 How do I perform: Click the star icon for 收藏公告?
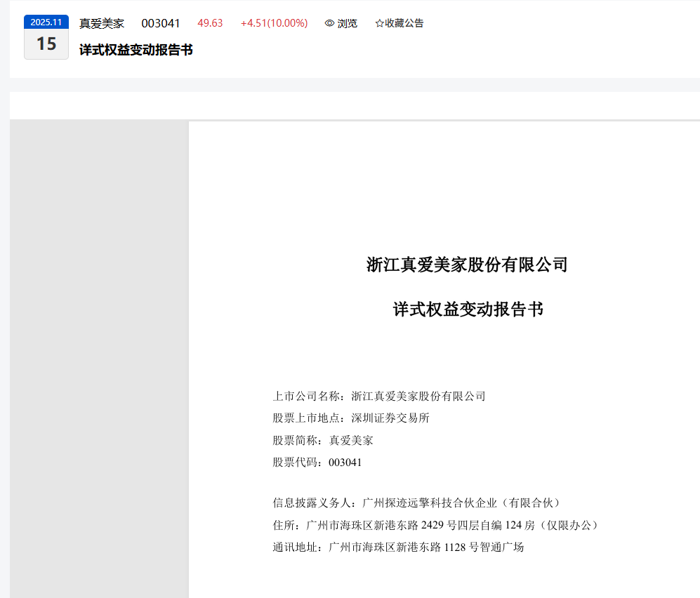coord(379,23)
